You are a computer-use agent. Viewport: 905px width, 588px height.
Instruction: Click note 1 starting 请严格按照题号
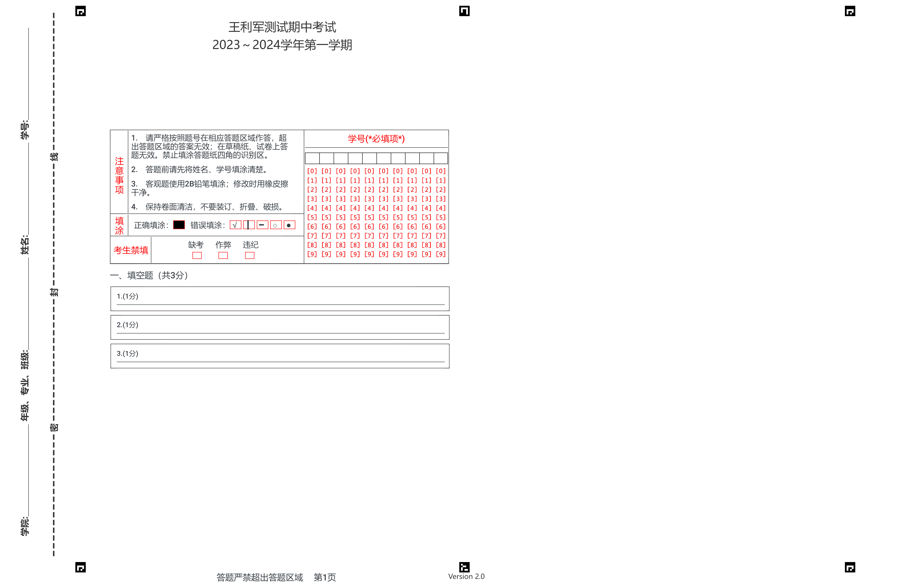coord(210,146)
